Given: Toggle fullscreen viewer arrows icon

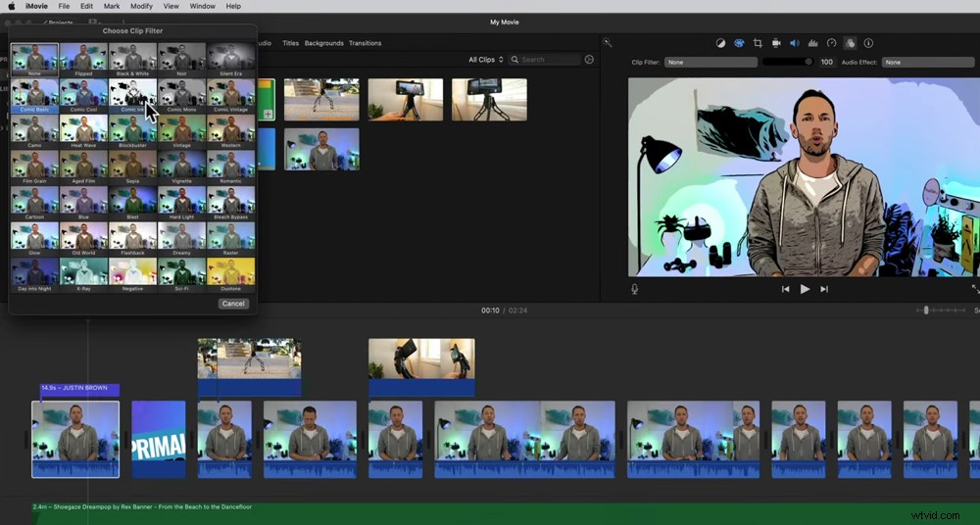Looking at the screenshot, I should click(975, 289).
